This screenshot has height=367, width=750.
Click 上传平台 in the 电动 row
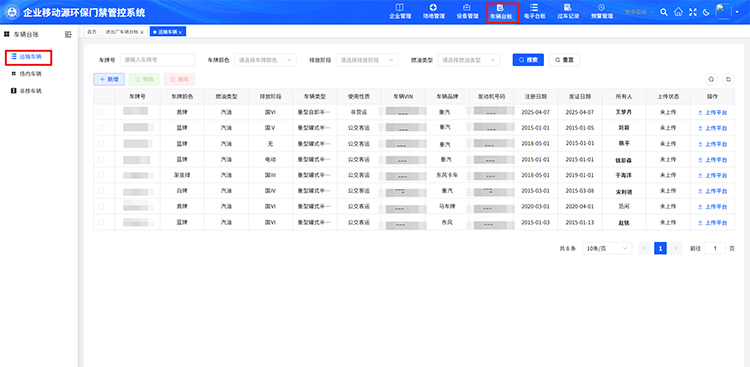point(713,160)
